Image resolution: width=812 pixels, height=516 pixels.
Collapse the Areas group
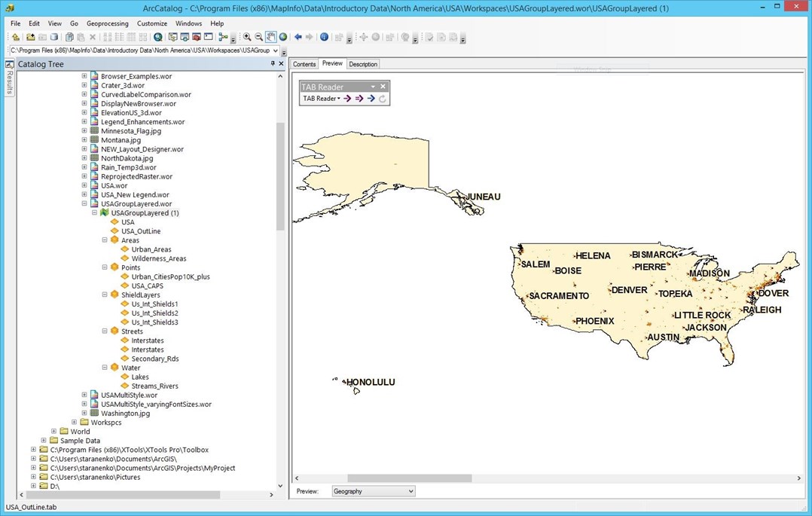tap(105, 240)
